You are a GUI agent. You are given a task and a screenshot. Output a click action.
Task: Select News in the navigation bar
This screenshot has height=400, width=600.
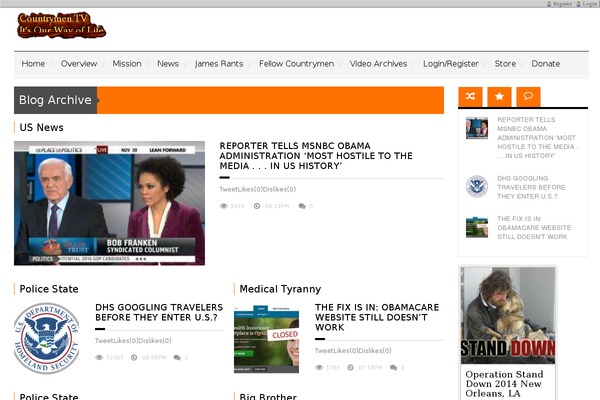(168, 64)
